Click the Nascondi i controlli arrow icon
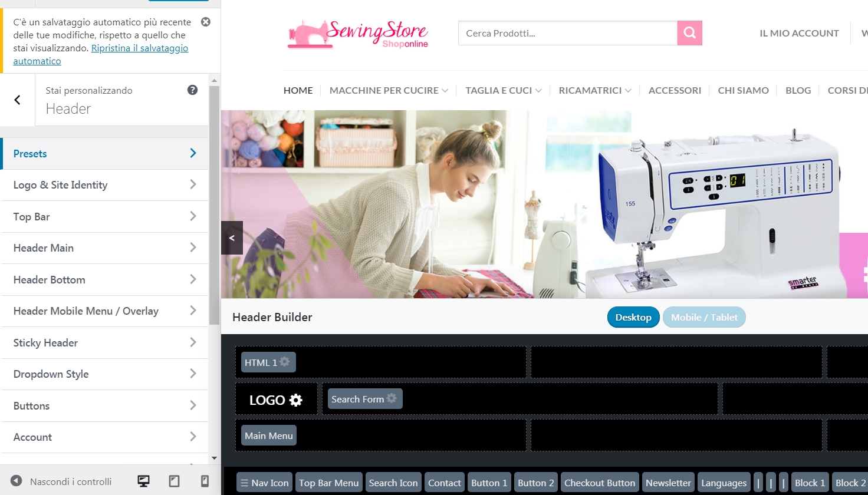The width and height of the screenshot is (868, 495). pyautogui.click(x=17, y=481)
